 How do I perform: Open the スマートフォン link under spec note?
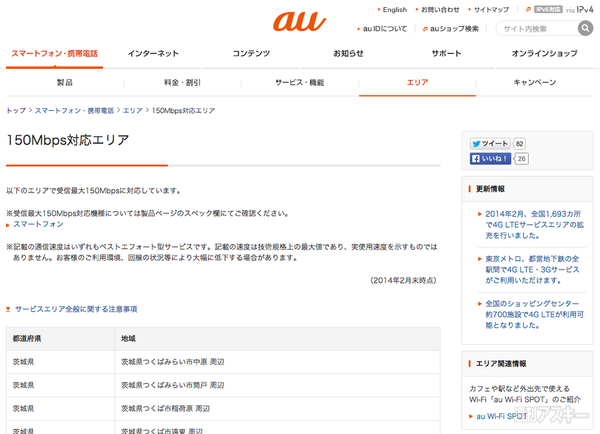pos(38,224)
